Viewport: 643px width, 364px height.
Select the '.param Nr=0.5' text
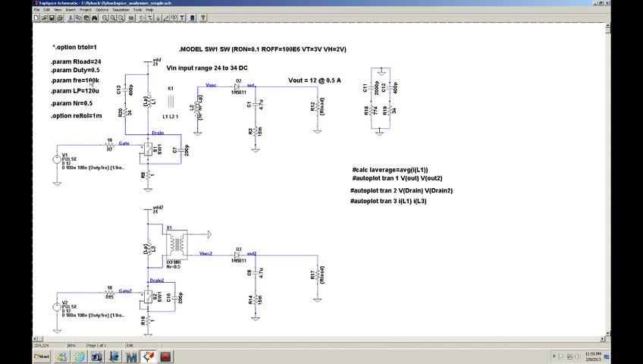click(72, 103)
